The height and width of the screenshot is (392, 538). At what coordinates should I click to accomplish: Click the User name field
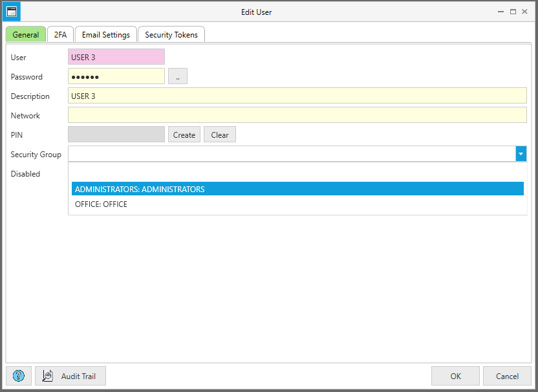click(116, 57)
